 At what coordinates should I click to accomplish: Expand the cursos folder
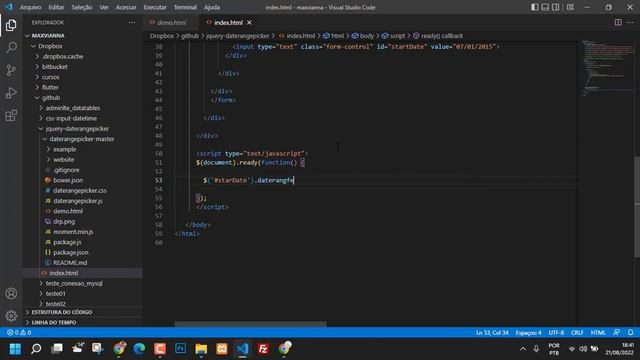[51, 77]
